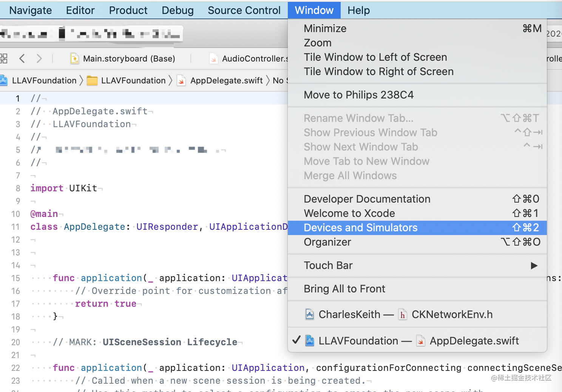Image resolution: width=562 pixels, height=392 pixels.
Task: Click 'true' on line 17
Action: (125, 304)
